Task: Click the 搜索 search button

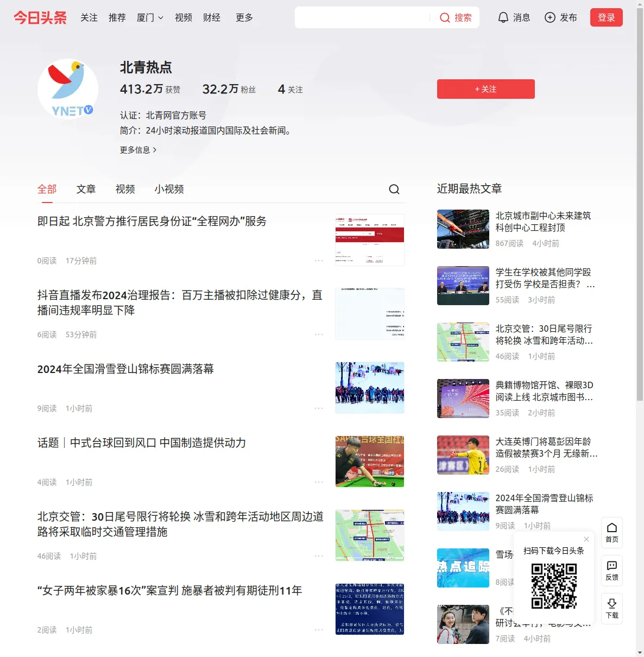Action: point(456,18)
